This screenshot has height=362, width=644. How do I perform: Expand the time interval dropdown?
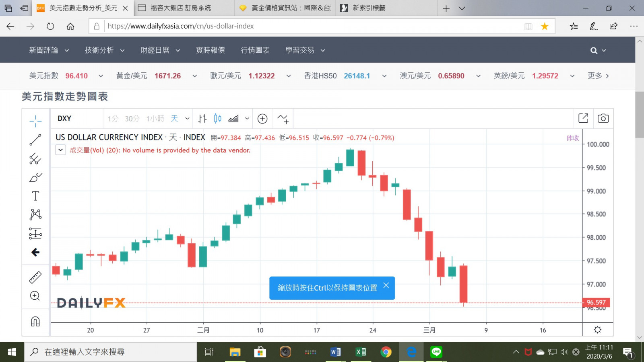coord(187,119)
